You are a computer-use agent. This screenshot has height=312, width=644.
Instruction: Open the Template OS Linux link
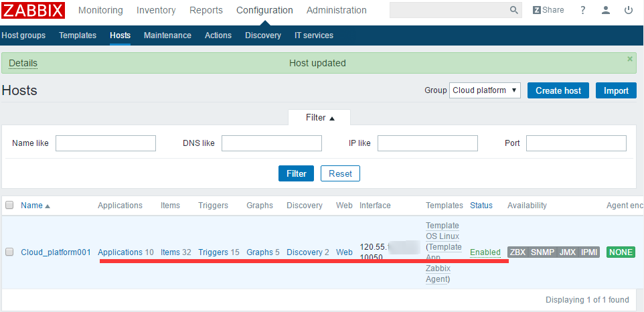(x=442, y=231)
